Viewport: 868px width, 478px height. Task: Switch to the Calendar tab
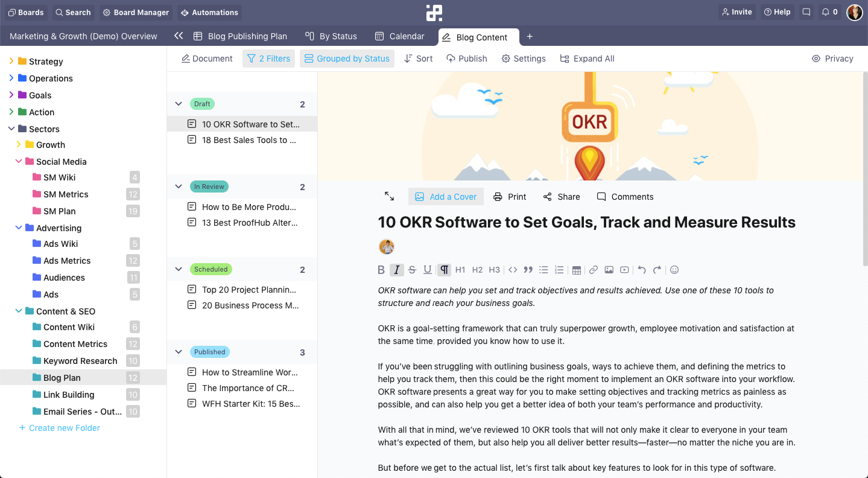[x=400, y=36]
